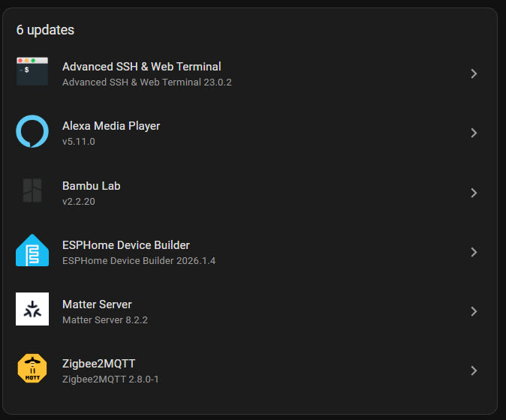Click the Advanced SSH & Web Terminal icon
The width and height of the screenshot is (506, 420).
click(32, 71)
